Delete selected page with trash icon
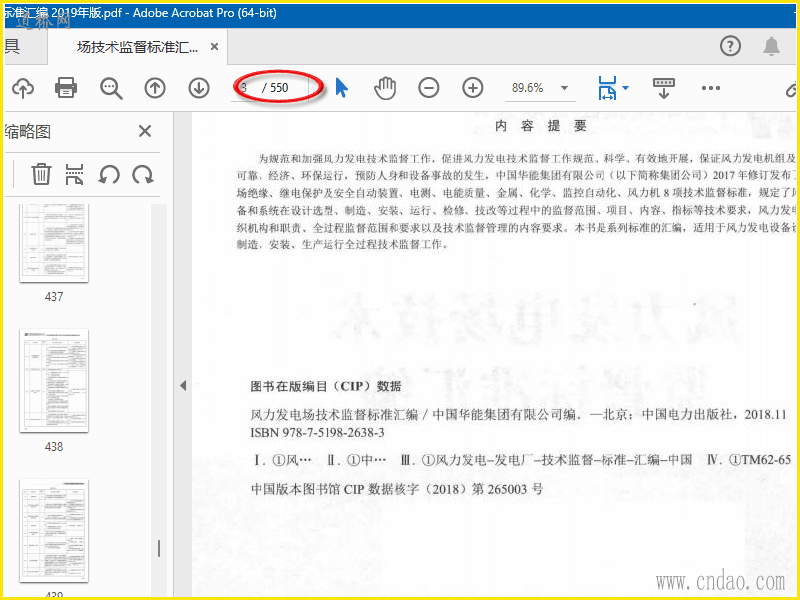This screenshot has width=800, height=600. click(x=41, y=174)
